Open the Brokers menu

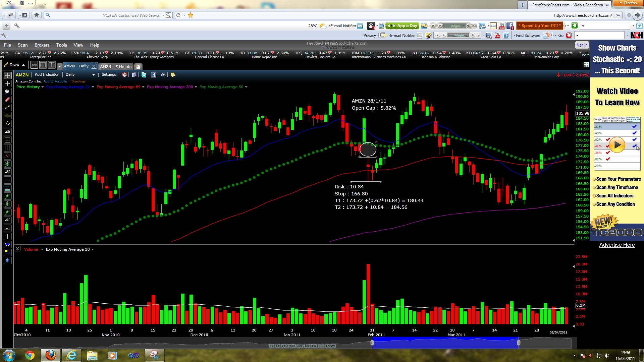click(42, 45)
